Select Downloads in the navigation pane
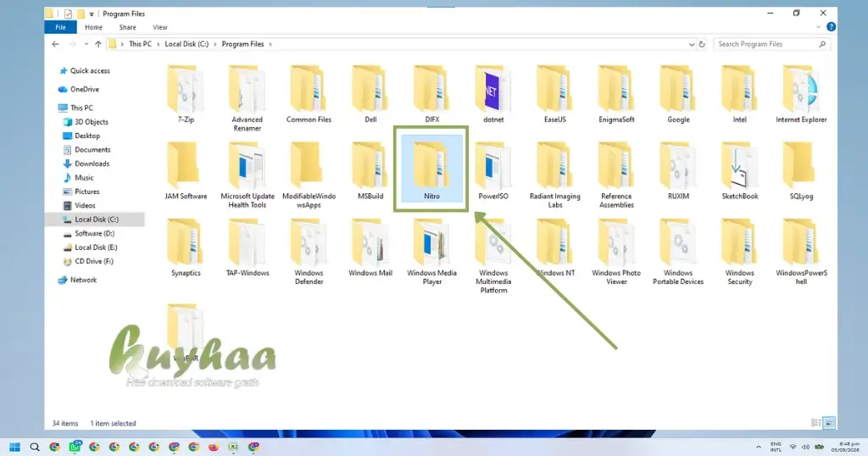 tap(86, 164)
